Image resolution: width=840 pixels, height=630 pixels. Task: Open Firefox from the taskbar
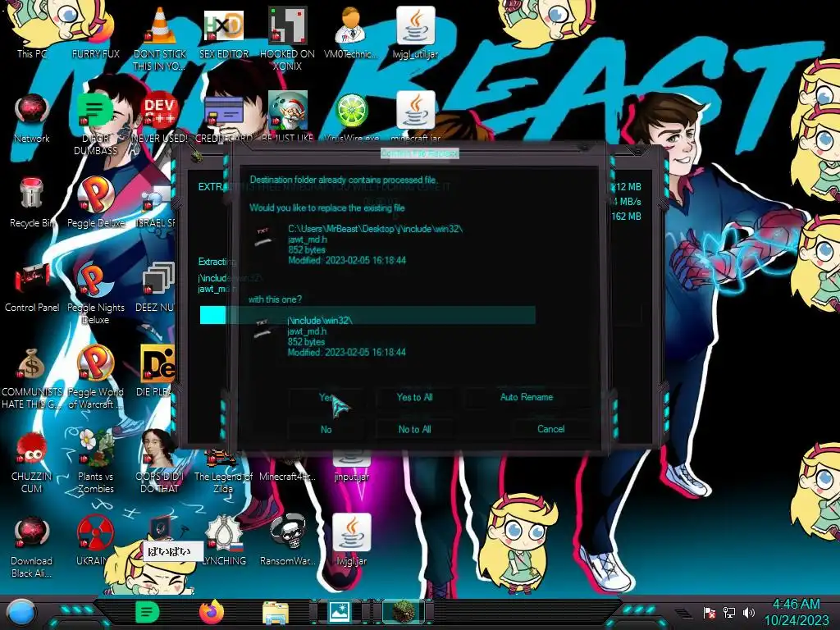coord(211,612)
